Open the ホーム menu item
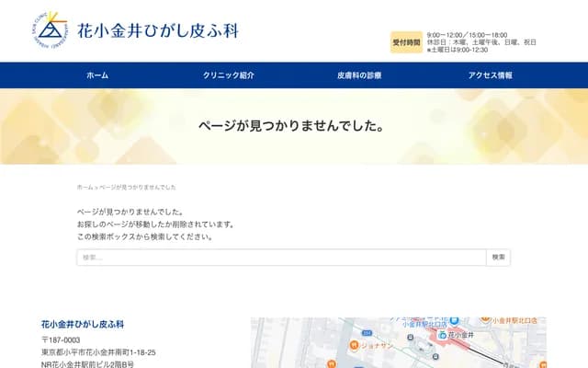Viewport: 588px width, 368px height. [97, 75]
